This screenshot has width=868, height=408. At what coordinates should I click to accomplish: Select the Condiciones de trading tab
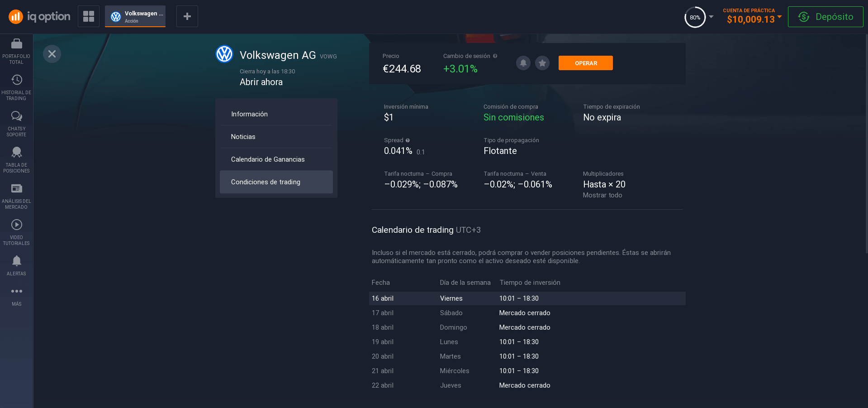point(276,182)
